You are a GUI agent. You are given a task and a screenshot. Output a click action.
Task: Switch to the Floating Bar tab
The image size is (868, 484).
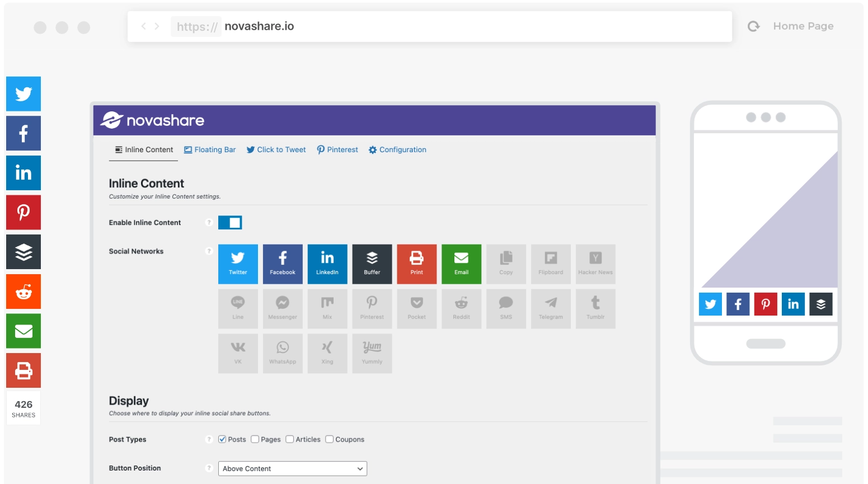click(x=210, y=150)
